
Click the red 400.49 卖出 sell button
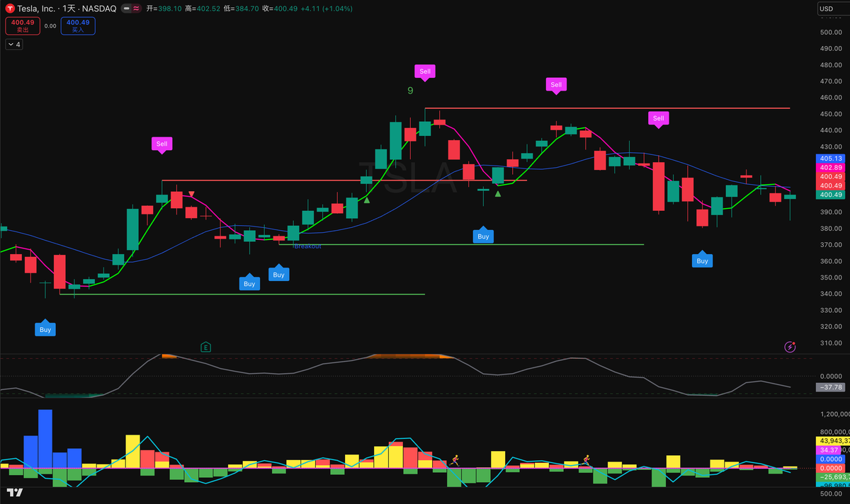pos(22,25)
